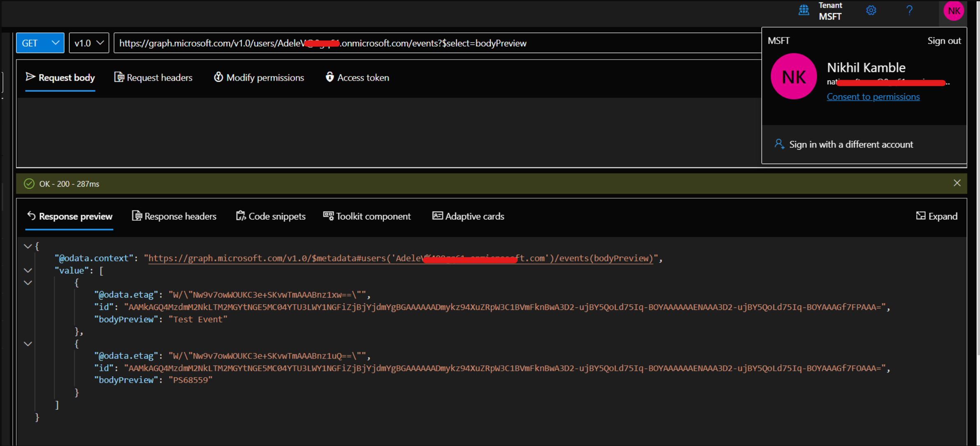Screen dimensions: 980x446
Task: Click Sign out in profile panel
Action: 944,41
